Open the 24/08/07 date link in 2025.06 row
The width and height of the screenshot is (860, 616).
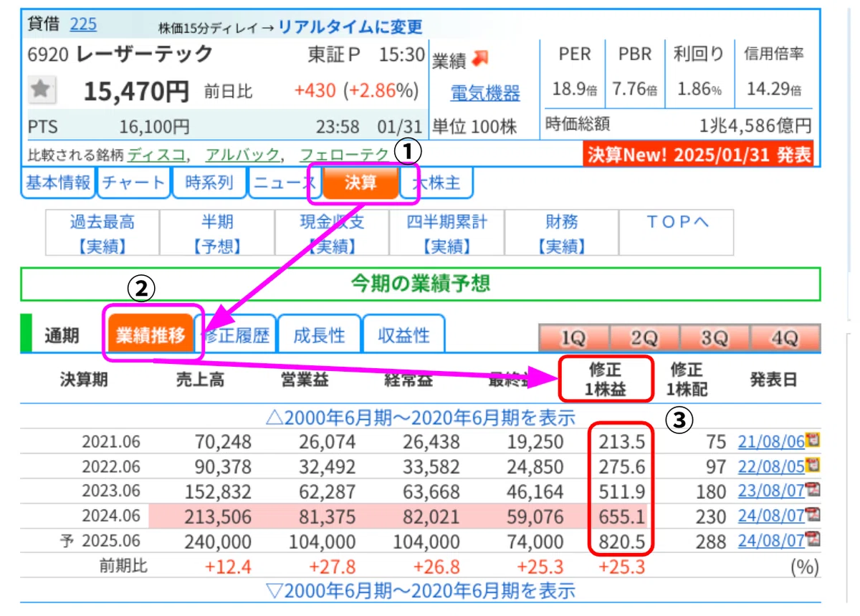[772, 540]
